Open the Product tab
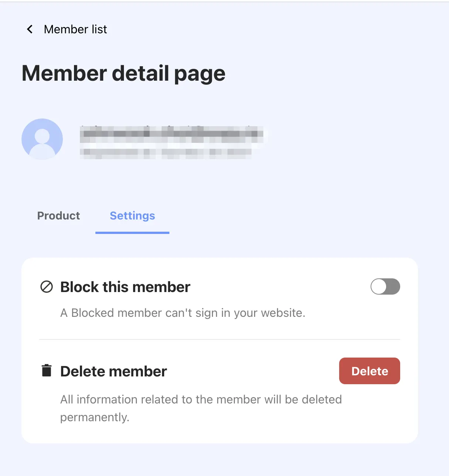Image resolution: width=449 pixels, height=476 pixels. tap(58, 216)
